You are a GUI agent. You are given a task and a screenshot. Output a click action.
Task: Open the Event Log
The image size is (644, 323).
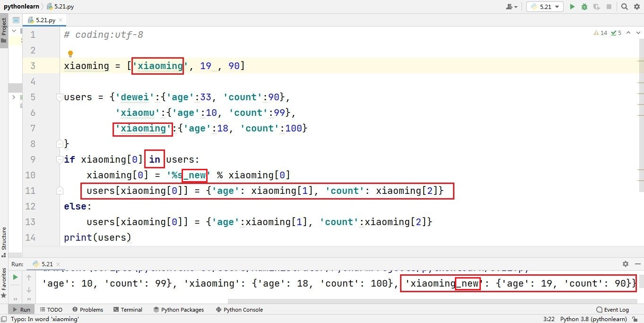coord(613,310)
